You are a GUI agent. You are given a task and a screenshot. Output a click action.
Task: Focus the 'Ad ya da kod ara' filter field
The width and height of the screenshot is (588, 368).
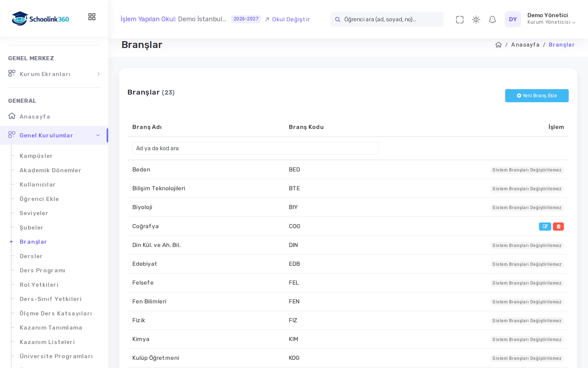click(255, 148)
